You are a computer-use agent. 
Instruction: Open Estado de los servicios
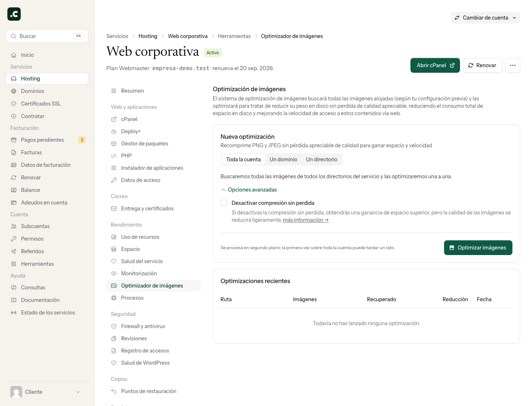click(x=47, y=313)
